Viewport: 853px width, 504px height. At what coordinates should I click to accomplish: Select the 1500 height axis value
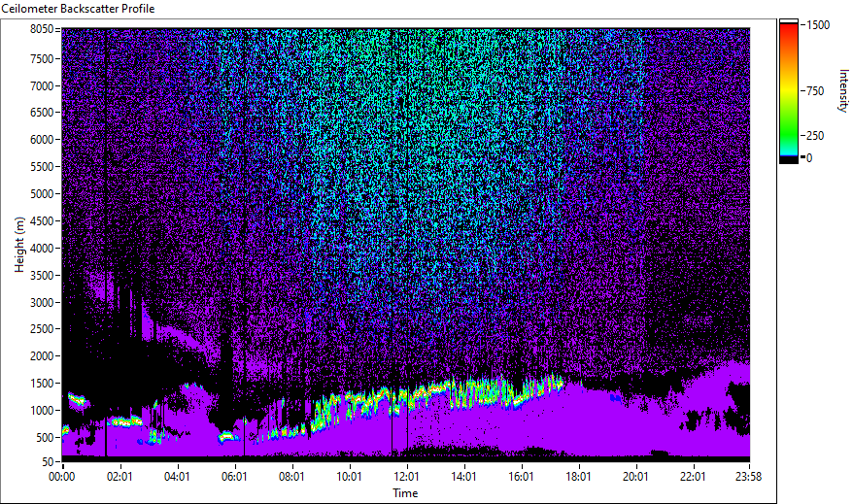pos(42,384)
